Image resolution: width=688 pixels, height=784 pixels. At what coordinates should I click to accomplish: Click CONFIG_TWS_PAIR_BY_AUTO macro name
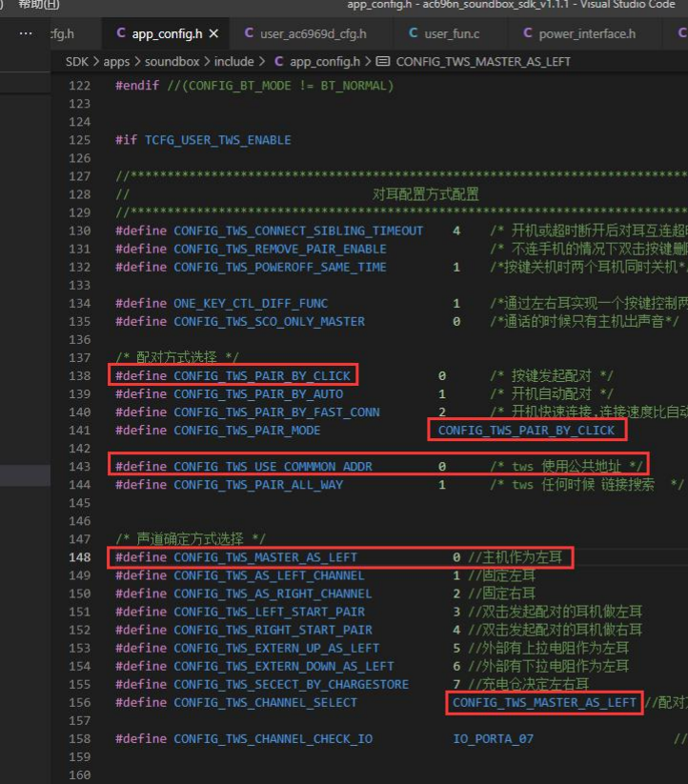258,394
